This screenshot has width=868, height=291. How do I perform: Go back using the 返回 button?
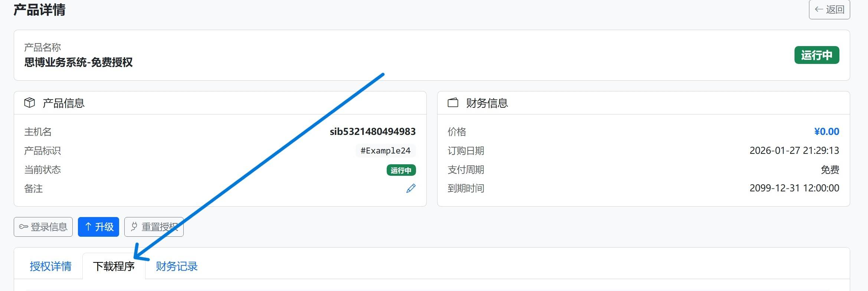click(x=829, y=10)
